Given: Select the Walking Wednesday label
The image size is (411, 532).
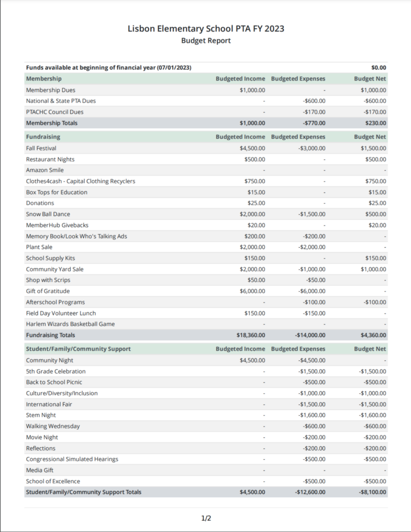Looking at the screenshot, I should pyautogui.click(x=53, y=426).
